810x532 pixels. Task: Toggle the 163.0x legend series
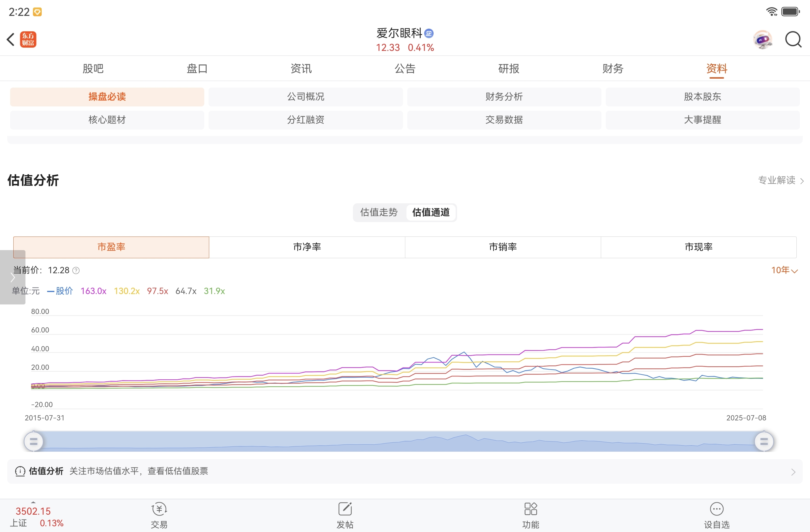pos(93,291)
